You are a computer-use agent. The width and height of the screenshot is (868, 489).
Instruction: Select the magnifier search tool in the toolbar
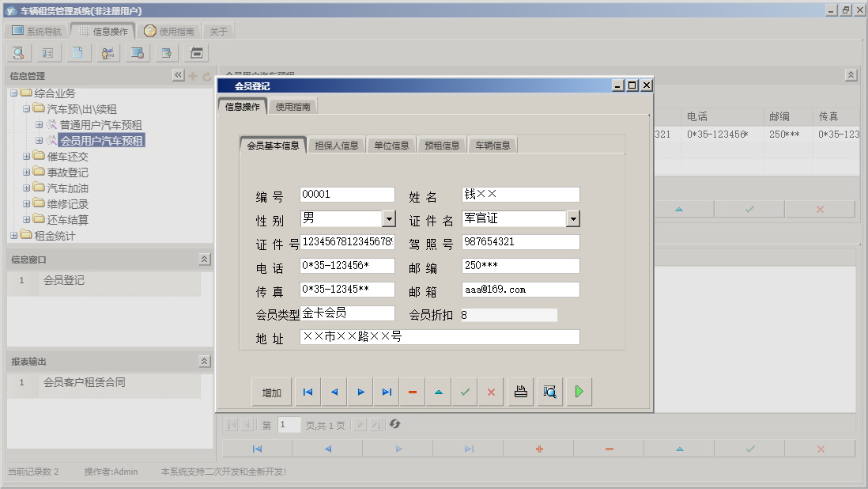[x=18, y=53]
